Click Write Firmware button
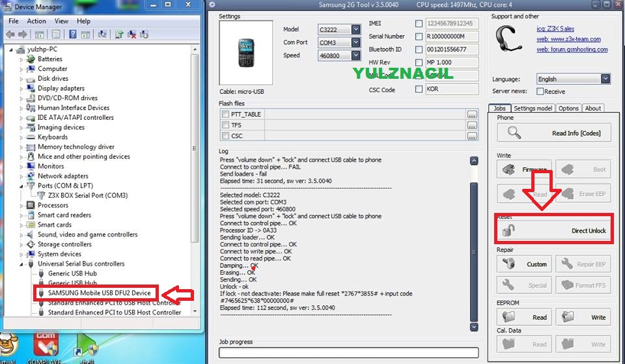 [x=524, y=169]
